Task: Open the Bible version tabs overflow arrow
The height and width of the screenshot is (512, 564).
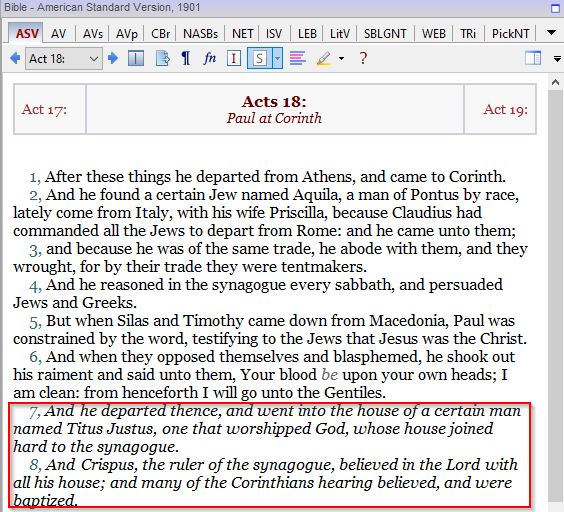Action: pos(551,32)
